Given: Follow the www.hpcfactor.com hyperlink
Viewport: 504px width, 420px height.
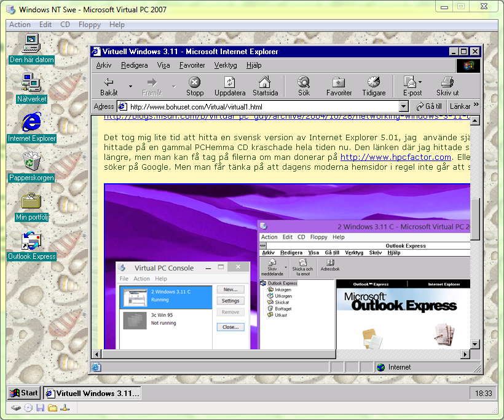Looking at the screenshot, I should coord(396,157).
